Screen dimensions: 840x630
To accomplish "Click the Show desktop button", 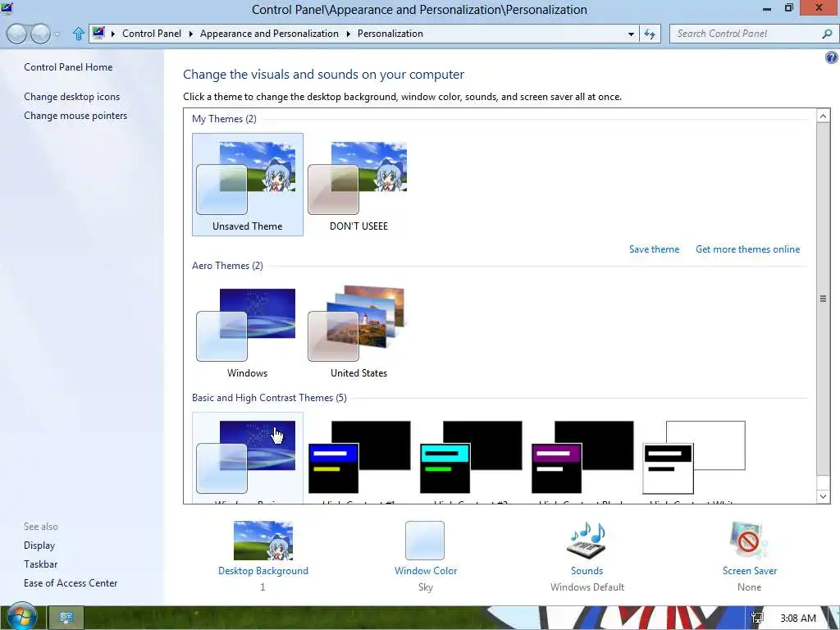I will click(833, 619).
